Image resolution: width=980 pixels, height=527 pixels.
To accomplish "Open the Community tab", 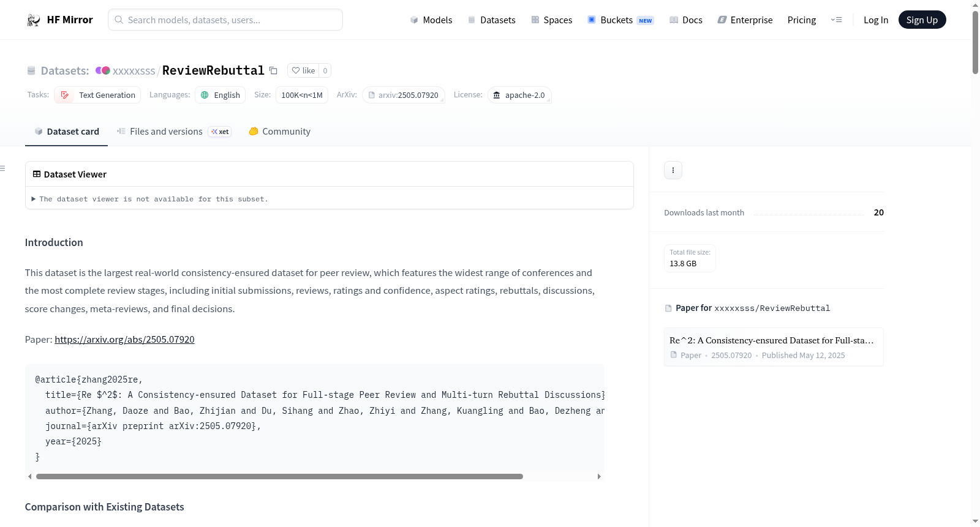I will 279,132.
